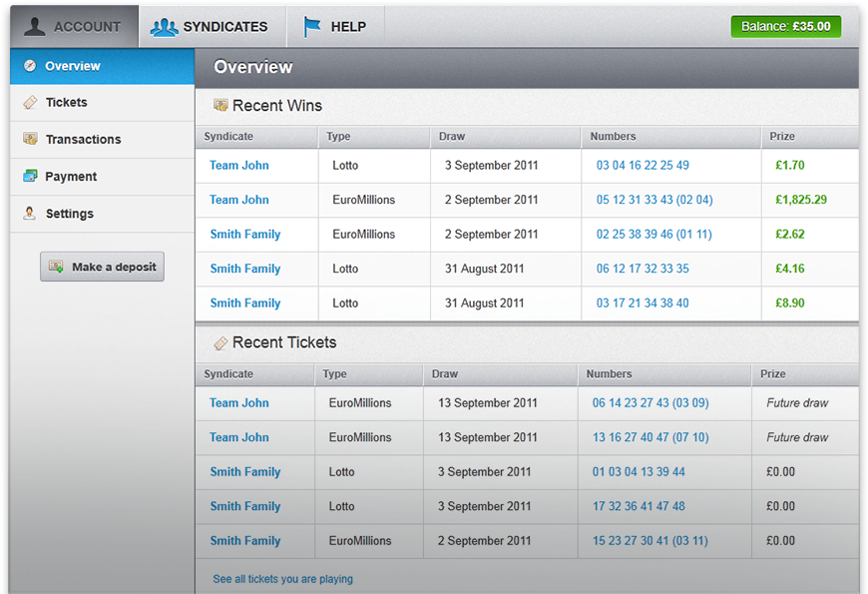Image resolution: width=868 pixels, height=594 pixels.
Task: Go to Tickets in the sidebar
Action: click(102, 103)
